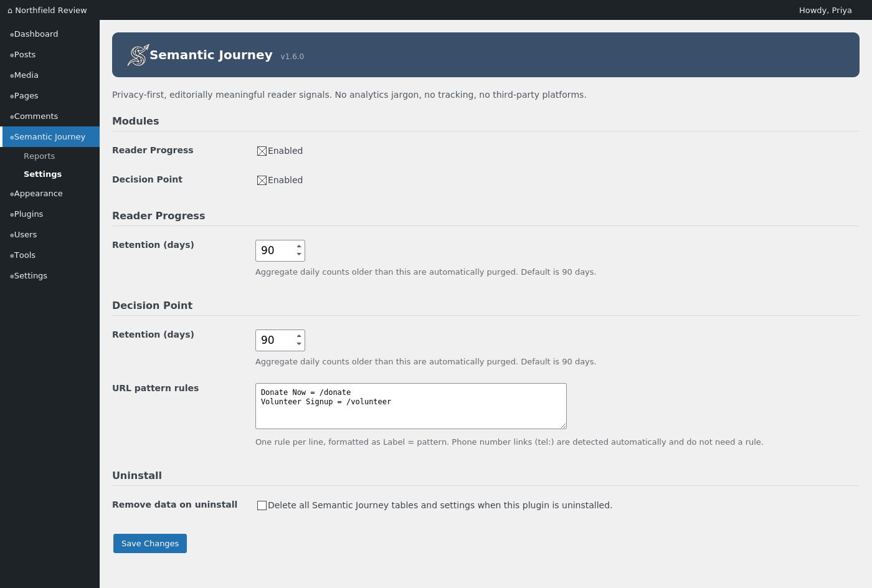This screenshot has height=588, width=872.
Task: Click the 'One rule per line' help text
Action: click(x=509, y=442)
